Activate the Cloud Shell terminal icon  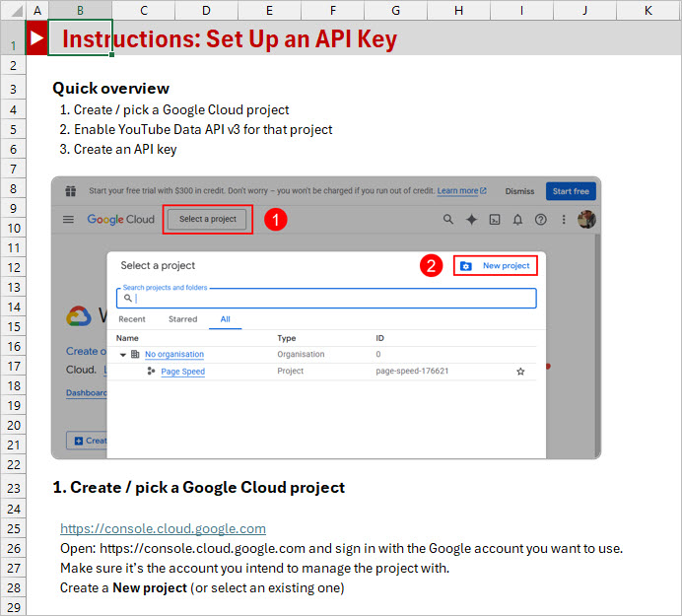pyautogui.click(x=495, y=219)
